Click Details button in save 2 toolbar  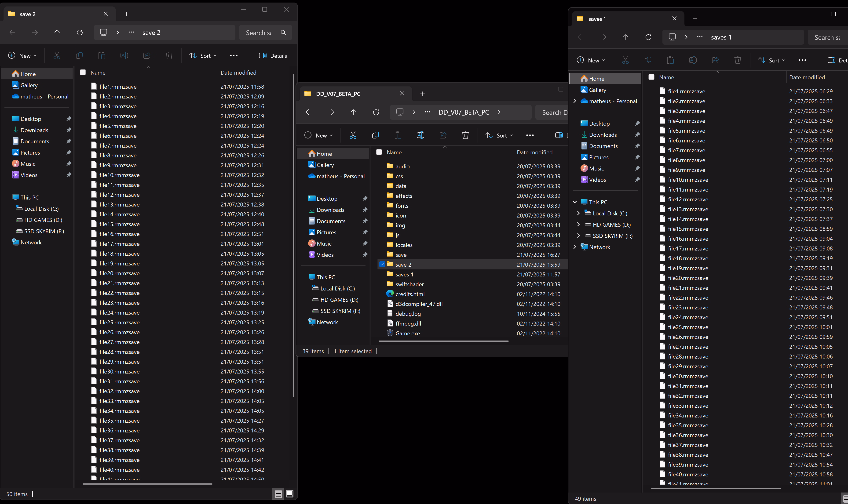(x=273, y=56)
